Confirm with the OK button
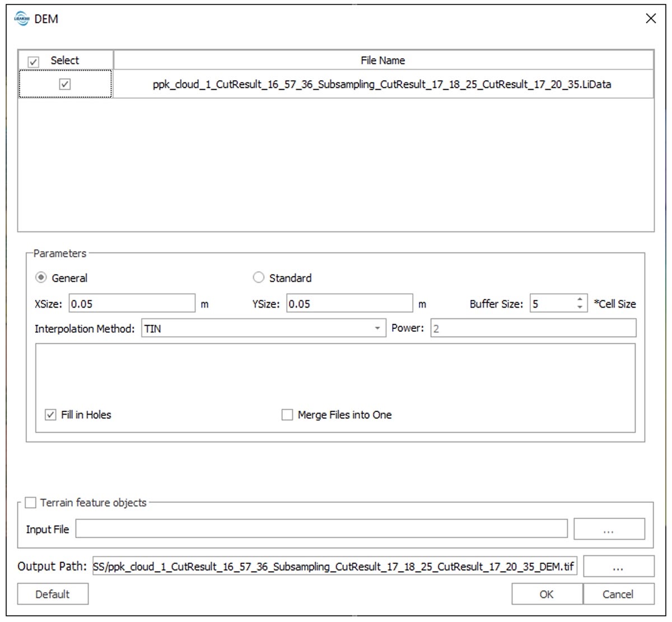The height and width of the screenshot is (622, 672). pos(547,594)
